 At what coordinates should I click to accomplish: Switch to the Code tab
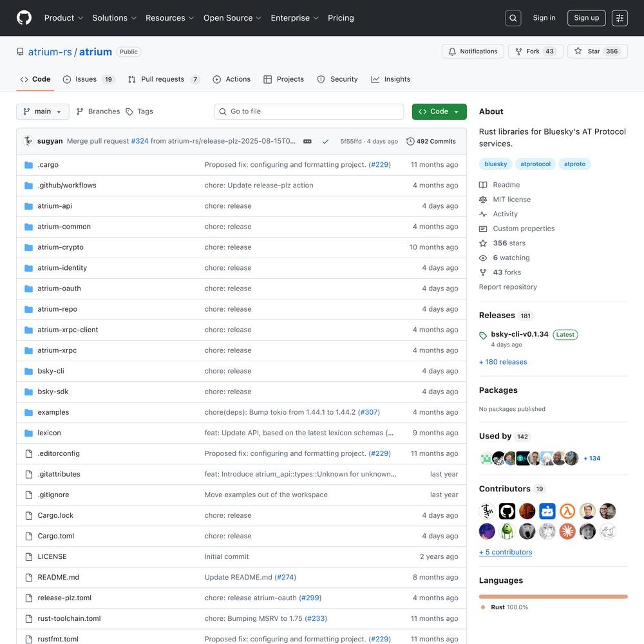pos(35,79)
